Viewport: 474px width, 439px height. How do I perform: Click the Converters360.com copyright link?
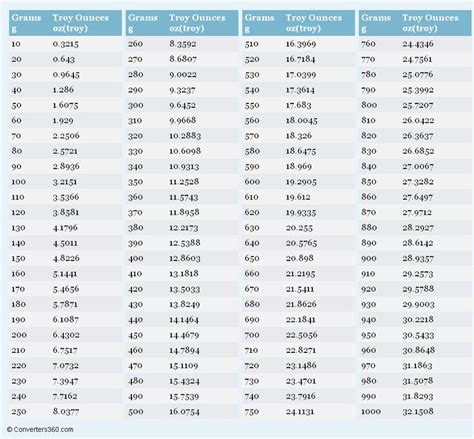click(x=40, y=429)
